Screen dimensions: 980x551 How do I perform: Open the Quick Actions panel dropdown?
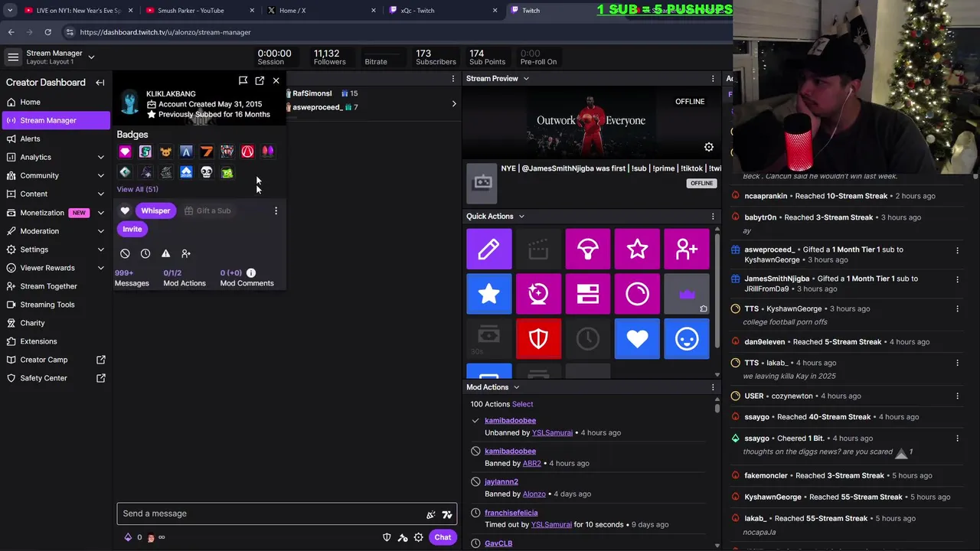[521, 217]
